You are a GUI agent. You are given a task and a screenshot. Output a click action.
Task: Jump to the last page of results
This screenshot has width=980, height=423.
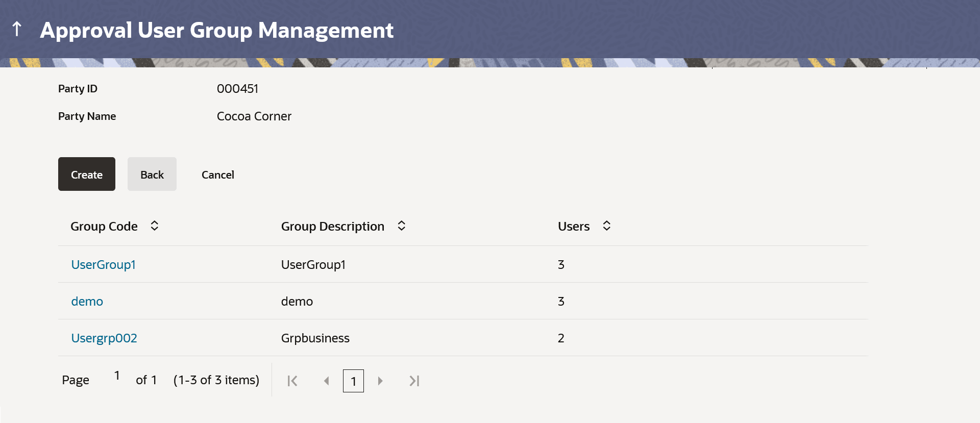[x=414, y=381]
